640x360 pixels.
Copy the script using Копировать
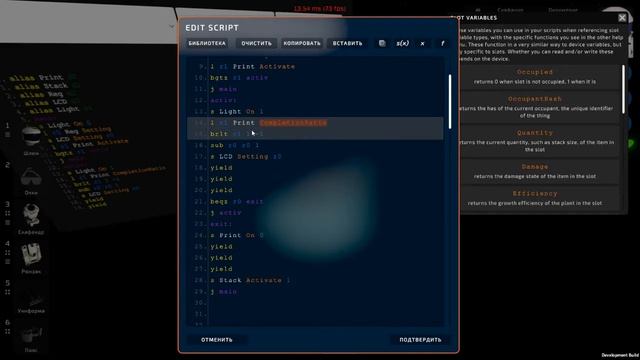pyautogui.click(x=302, y=43)
